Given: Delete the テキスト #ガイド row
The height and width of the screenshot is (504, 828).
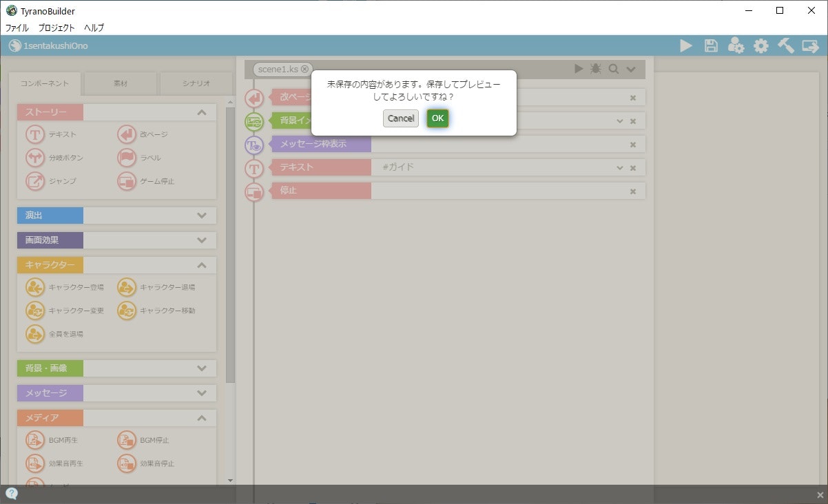Looking at the screenshot, I should [633, 168].
